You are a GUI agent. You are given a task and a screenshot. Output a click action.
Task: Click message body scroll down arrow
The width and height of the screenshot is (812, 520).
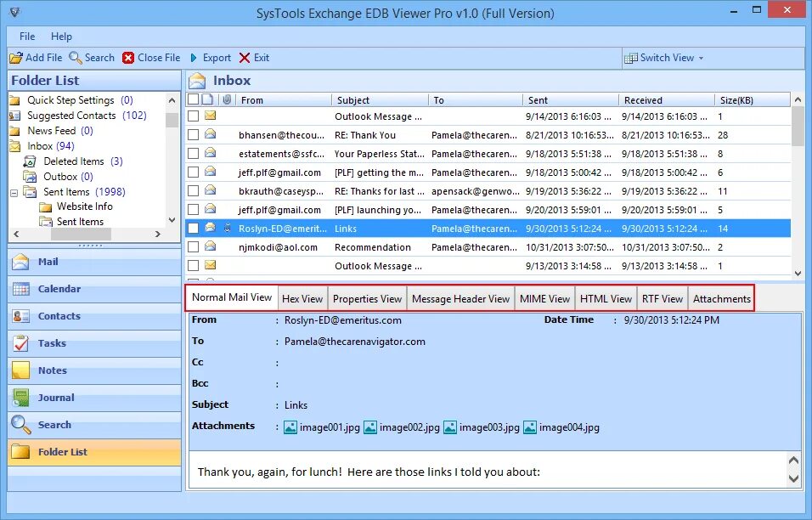pyautogui.click(x=793, y=478)
